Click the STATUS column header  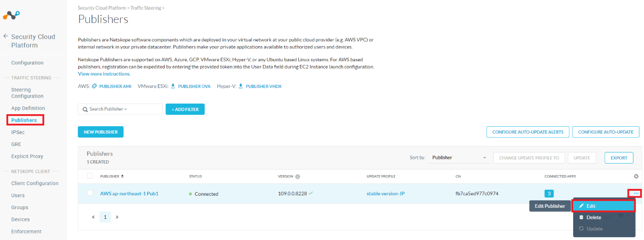click(x=195, y=176)
